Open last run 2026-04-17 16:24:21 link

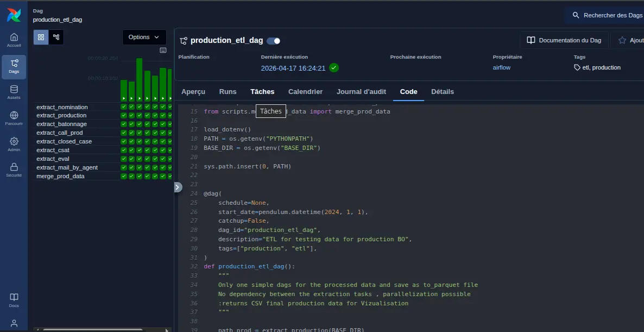click(x=293, y=68)
